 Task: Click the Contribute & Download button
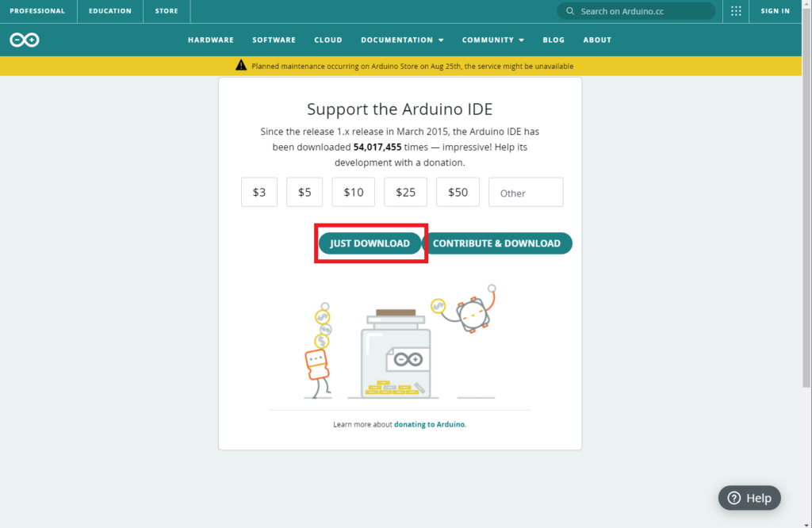(x=497, y=243)
